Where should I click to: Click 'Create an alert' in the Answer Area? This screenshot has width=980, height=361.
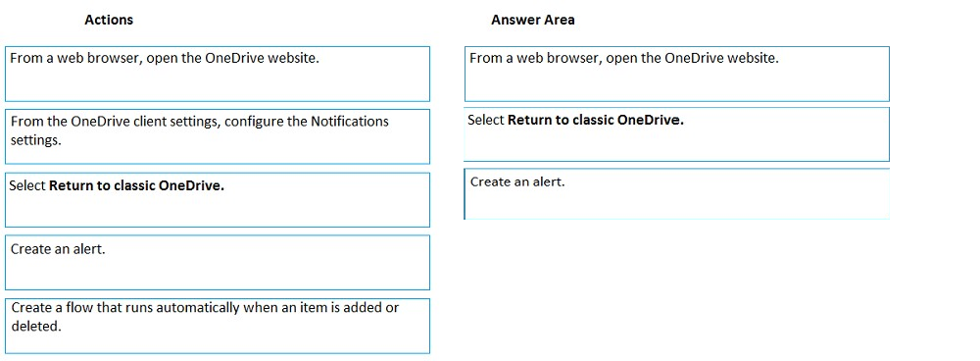point(677,194)
